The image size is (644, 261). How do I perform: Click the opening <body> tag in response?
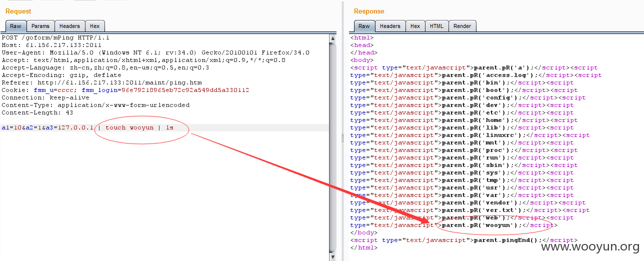(362, 60)
